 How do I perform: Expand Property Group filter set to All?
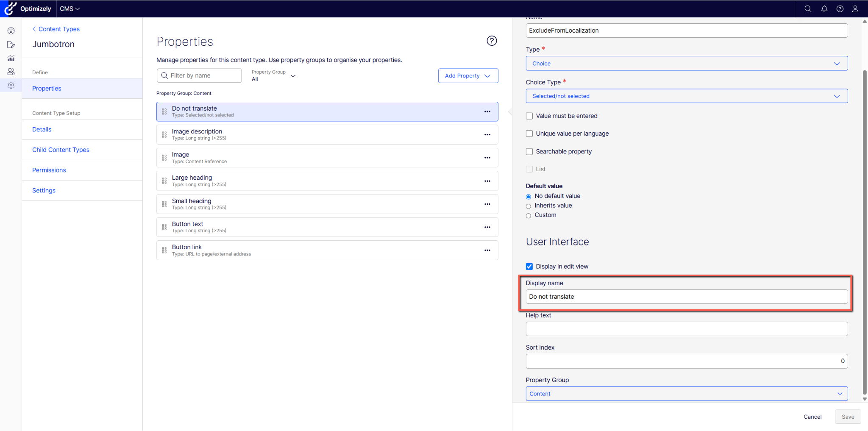(273, 76)
